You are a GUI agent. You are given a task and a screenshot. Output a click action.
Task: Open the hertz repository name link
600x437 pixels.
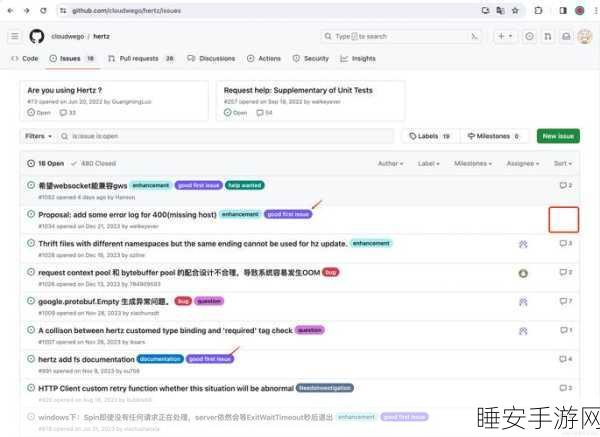(x=101, y=36)
